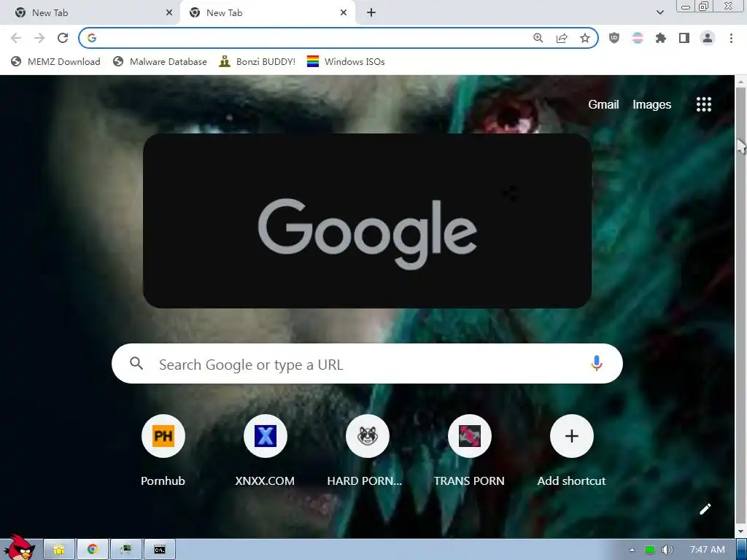Click Show desktop strip
747x560 pixels.
pos(741,550)
